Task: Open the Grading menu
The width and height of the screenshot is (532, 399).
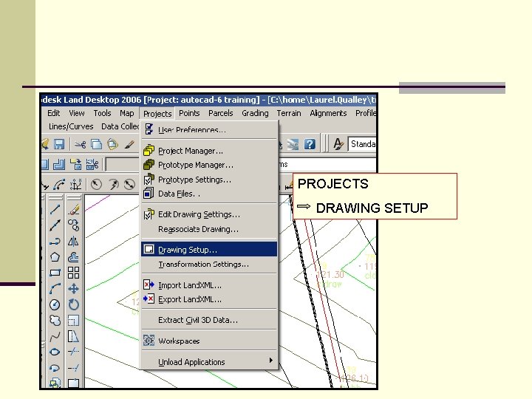Action: (x=255, y=113)
